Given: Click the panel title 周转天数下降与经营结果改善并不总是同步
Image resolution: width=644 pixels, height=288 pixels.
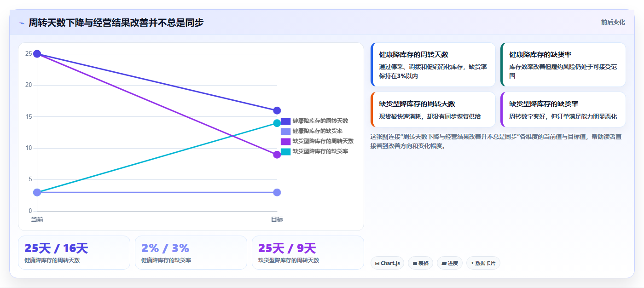Looking at the screenshot, I should click(x=116, y=23).
